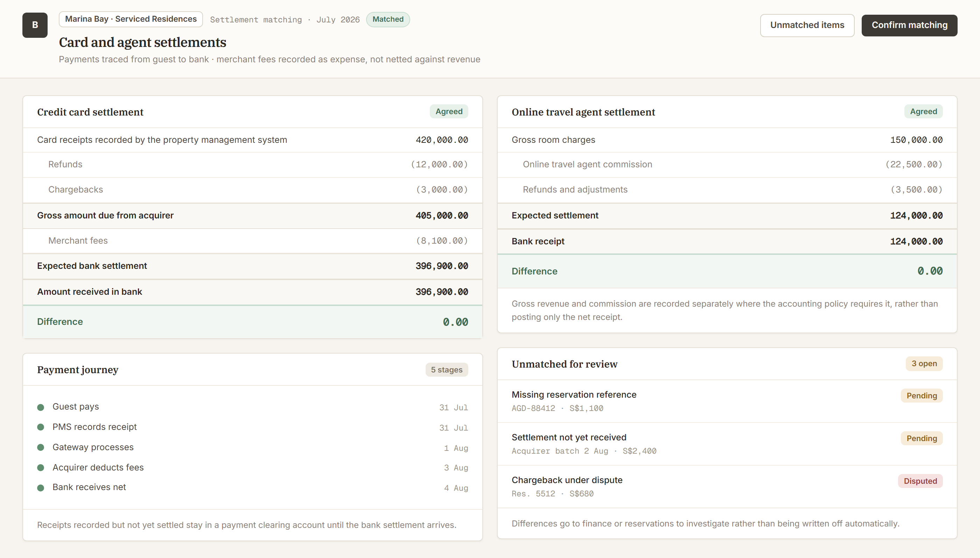Select the Acquirer deducts fees stage label
Screen dimensions: 980x558
point(98,468)
